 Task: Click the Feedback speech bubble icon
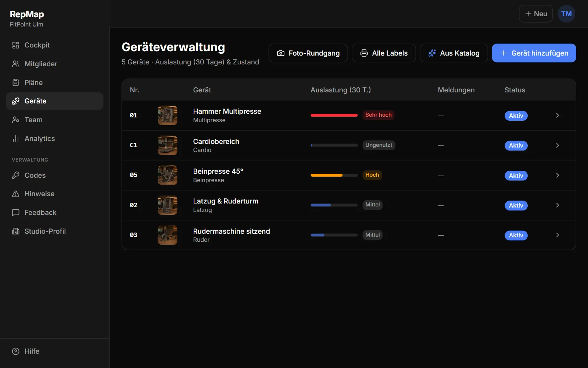coord(15,213)
